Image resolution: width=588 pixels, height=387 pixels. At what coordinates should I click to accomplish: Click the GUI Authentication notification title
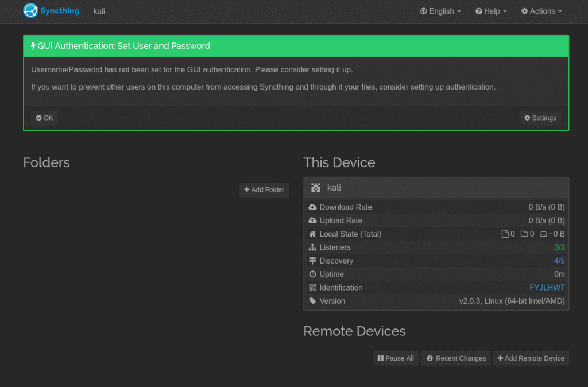point(124,46)
